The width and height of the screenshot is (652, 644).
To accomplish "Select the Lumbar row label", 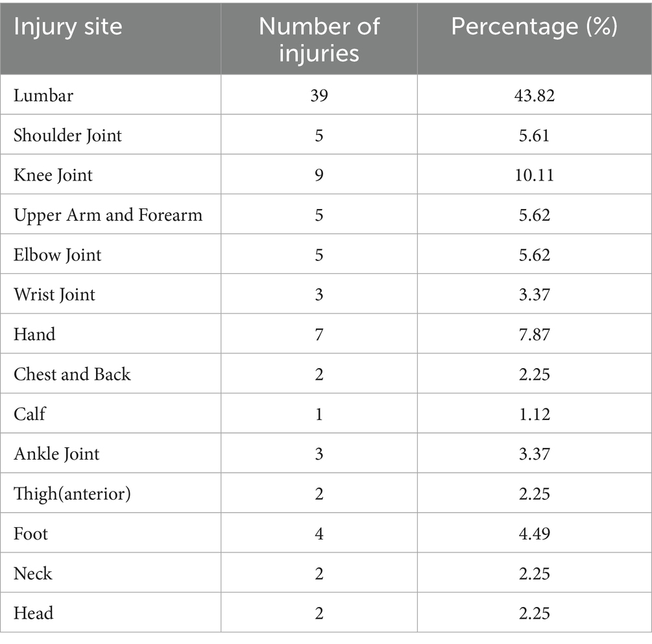I will click(43, 95).
